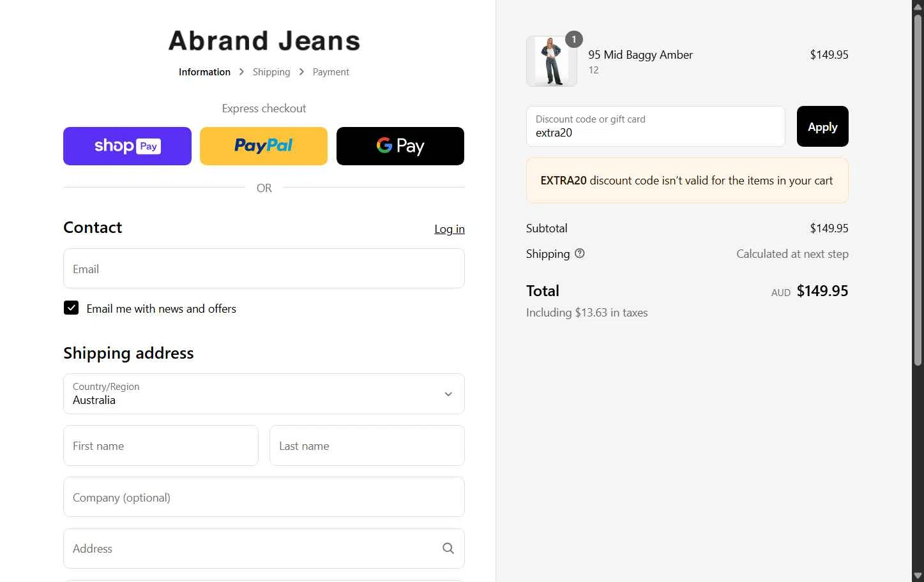Focus the Company (optional) field
924x582 pixels.
tap(264, 496)
